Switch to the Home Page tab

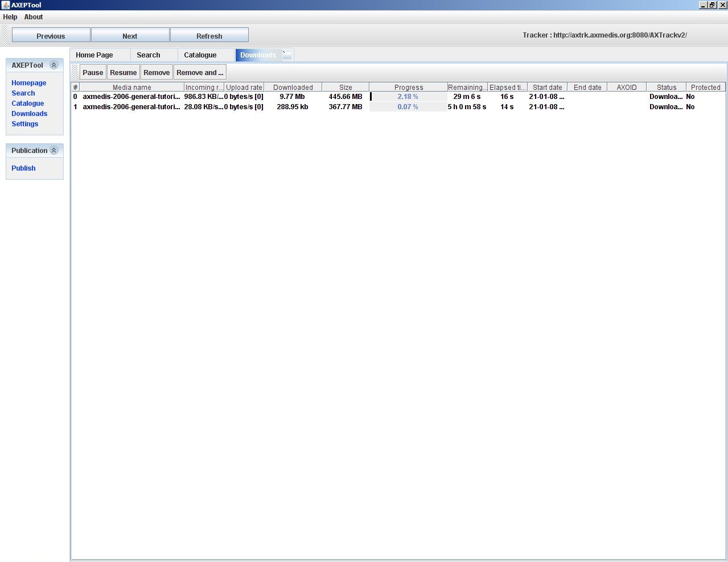pyautogui.click(x=96, y=55)
